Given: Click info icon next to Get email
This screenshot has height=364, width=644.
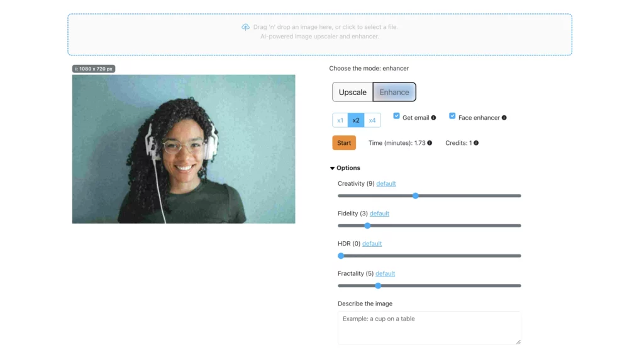Looking at the screenshot, I should pos(433,118).
